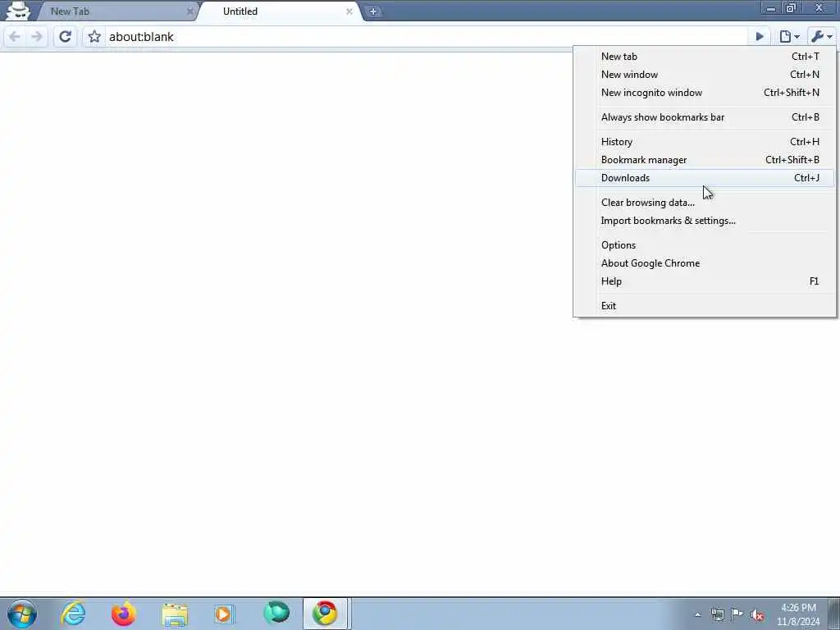Image resolution: width=840 pixels, height=630 pixels.
Task: Choose New tab from the menu
Action: (705, 57)
